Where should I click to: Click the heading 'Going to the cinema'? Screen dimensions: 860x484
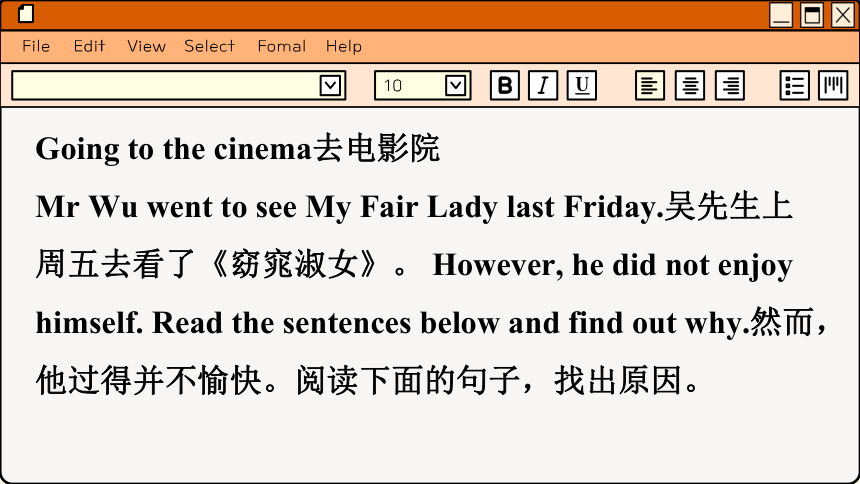point(174,149)
